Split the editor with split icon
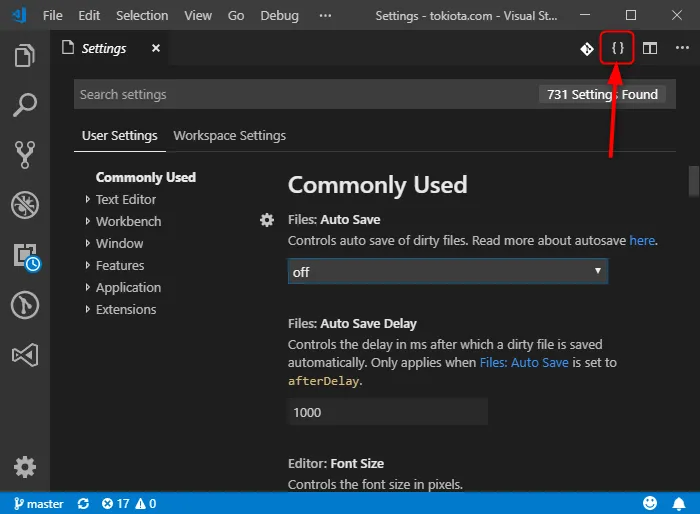The image size is (700, 514). (650, 48)
